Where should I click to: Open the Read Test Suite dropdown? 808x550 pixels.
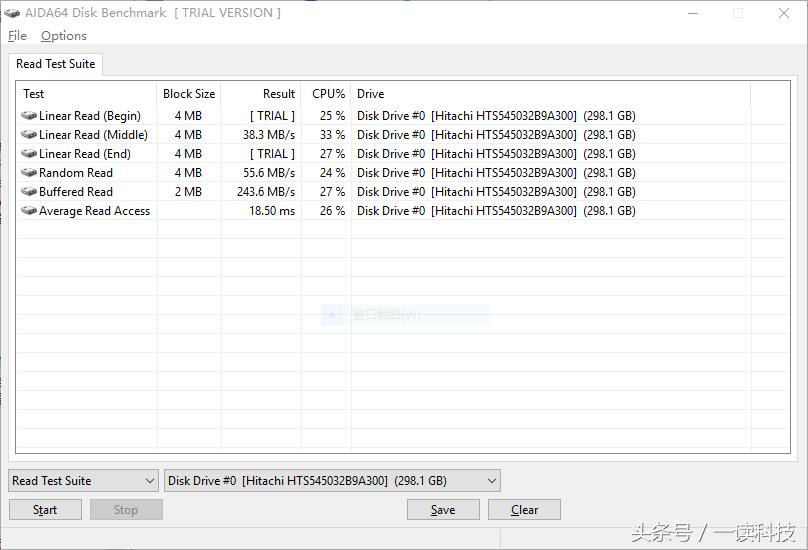[x=83, y=481]
